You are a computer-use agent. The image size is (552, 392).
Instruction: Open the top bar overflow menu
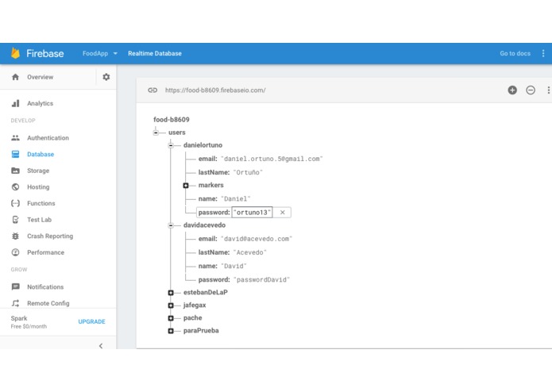[x=543, y=53]
